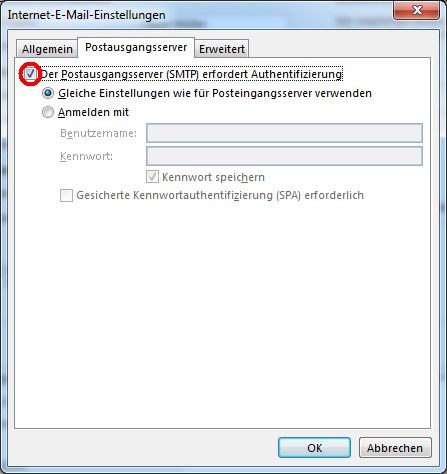
Task: Click the 'Der Postausgangsserver (SMTP) erfordert Authentifizierung' label text
Action: (191, 74)
